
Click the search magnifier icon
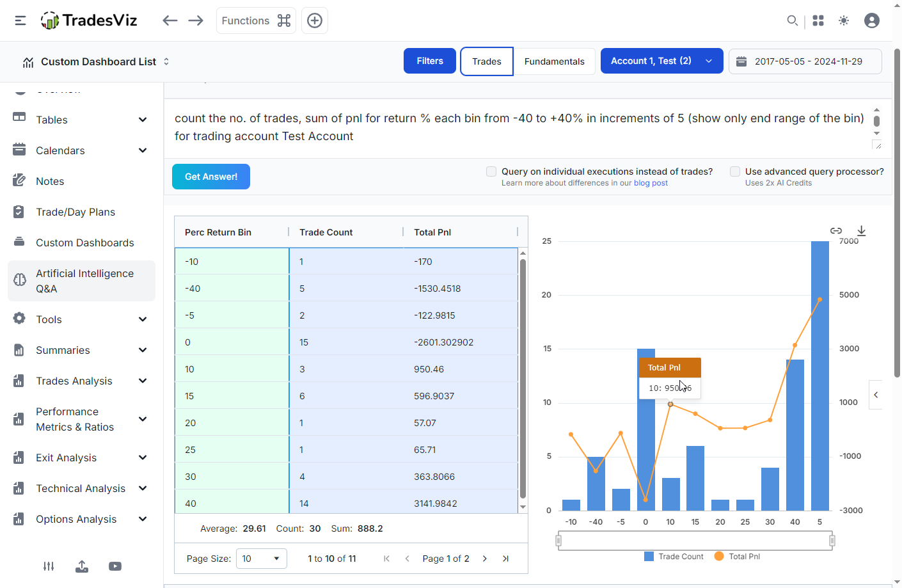pyautogui.click(x=792, y=20)
